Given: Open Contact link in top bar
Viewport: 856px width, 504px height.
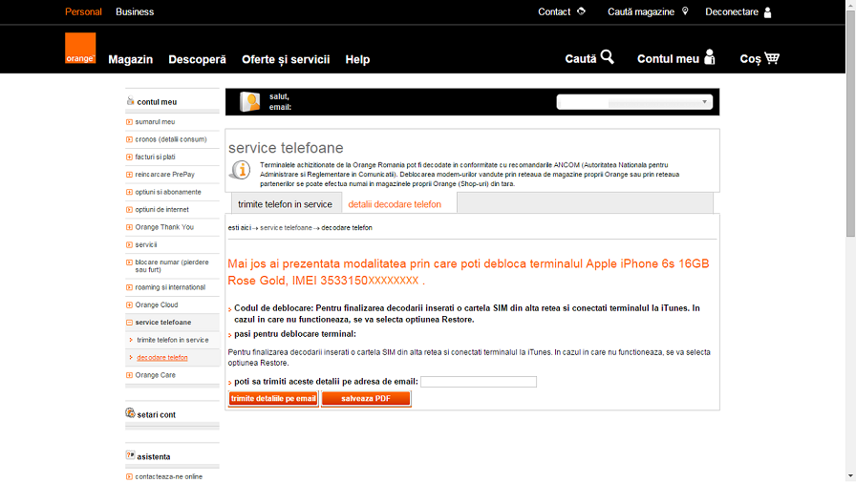Looking at the screenshot, I should click(x=554, y=12).
